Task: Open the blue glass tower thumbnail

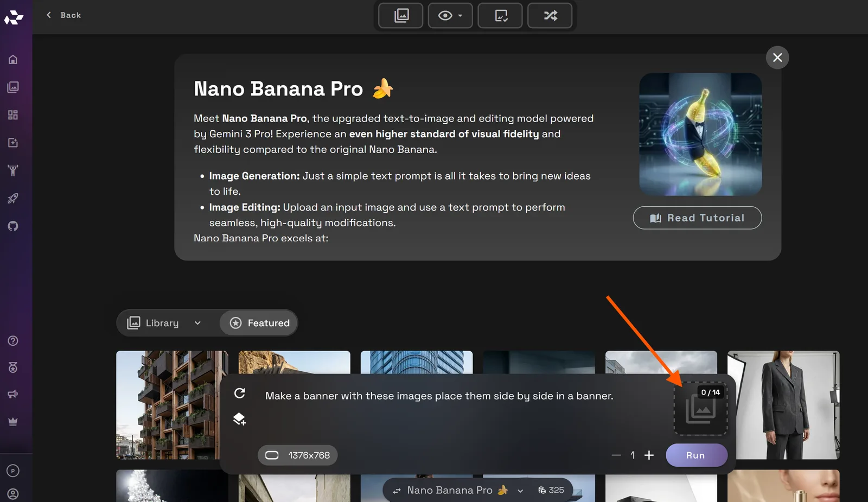Action: (417, 361)
